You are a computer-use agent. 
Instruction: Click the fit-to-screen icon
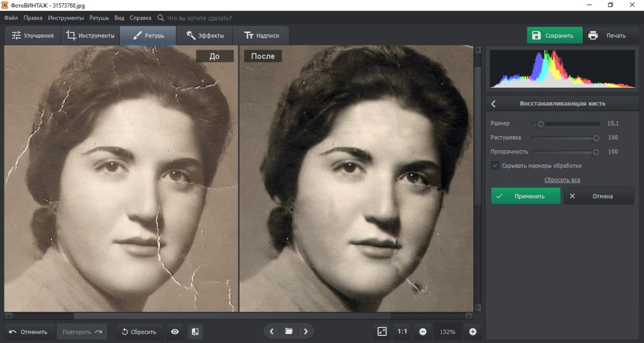pos(382,331)
